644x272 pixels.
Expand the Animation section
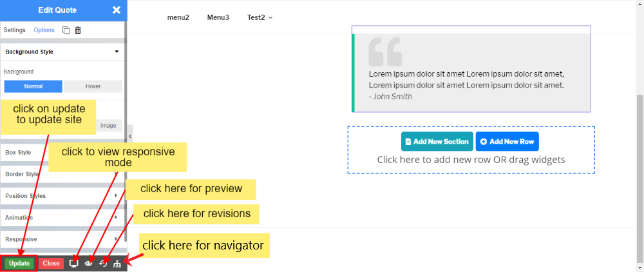click(x=62, y=218)
